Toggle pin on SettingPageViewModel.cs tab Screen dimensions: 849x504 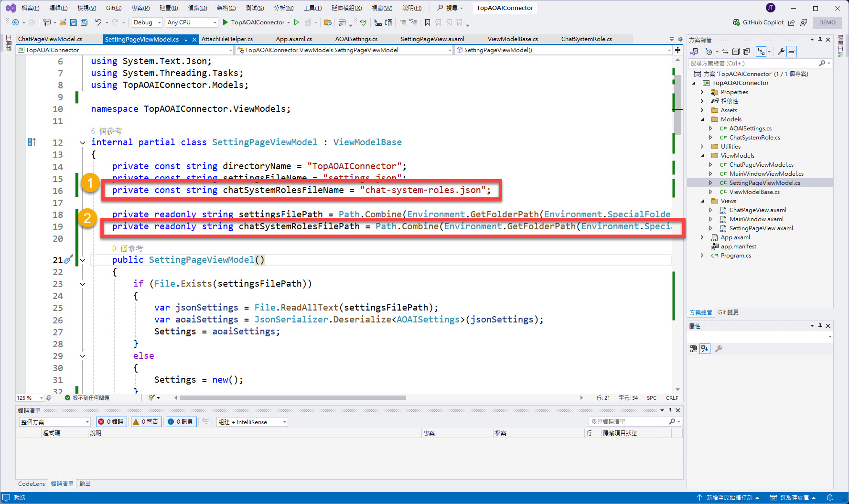point(186,39)
